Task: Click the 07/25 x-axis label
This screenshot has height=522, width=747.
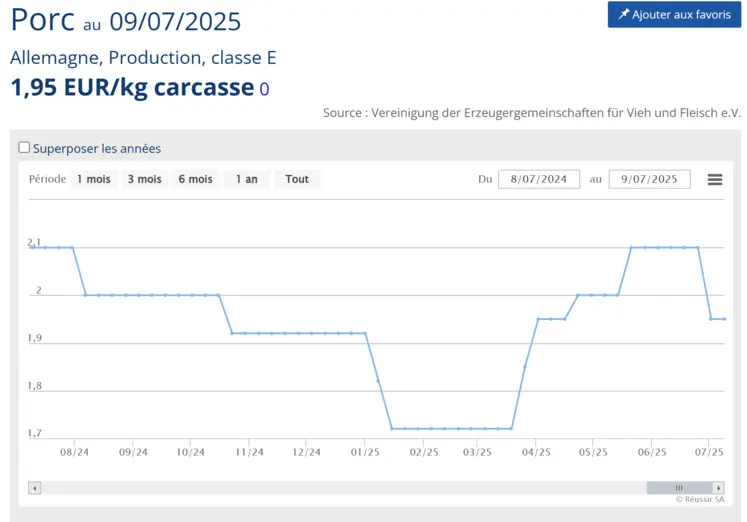Action: [709, 452]
